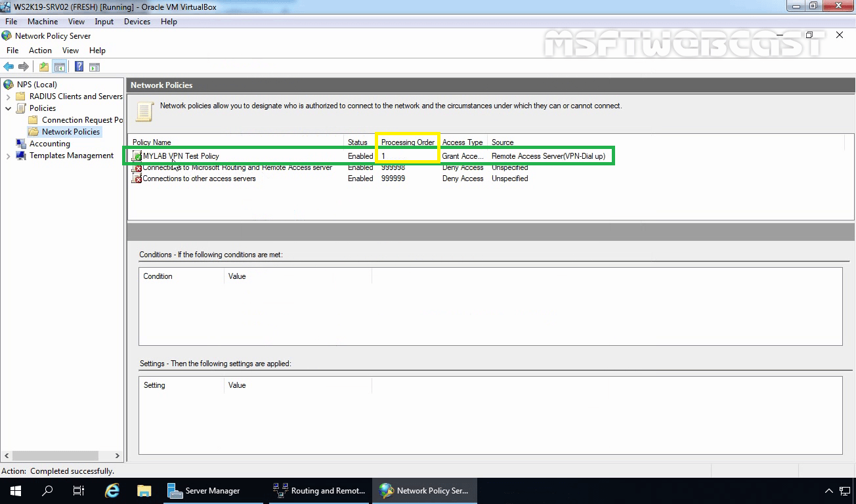
Task: Switch to Server Manager taskbar button
Action: click(212, 490)
